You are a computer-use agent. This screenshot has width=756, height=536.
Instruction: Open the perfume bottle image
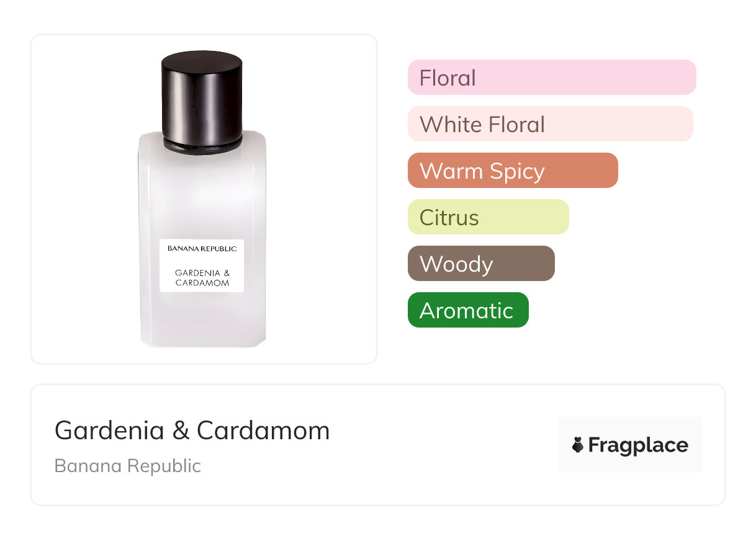pos(202,199)
